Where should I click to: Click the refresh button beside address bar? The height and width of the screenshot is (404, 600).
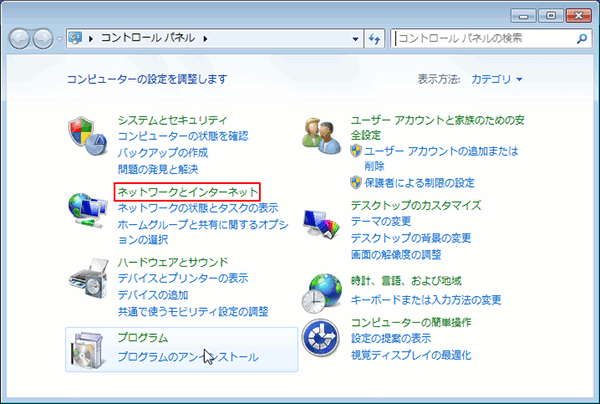375,39
